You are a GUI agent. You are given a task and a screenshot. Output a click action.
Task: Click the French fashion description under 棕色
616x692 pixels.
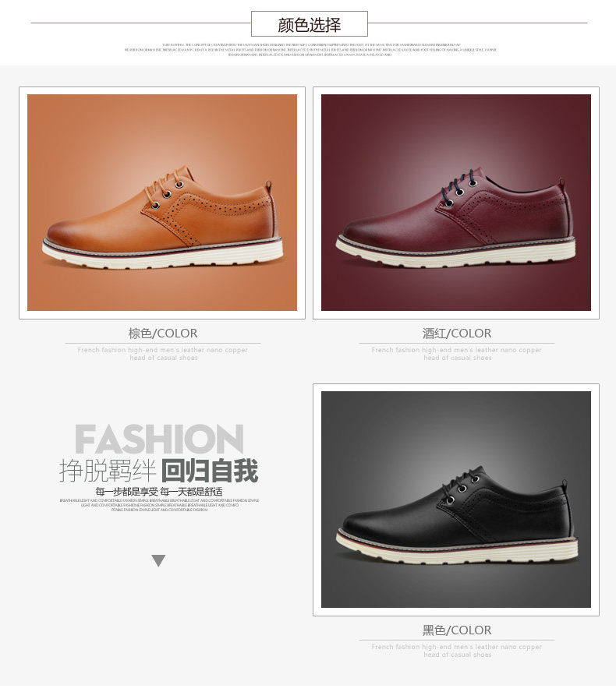pyautogui.click(x=162, y=354)
